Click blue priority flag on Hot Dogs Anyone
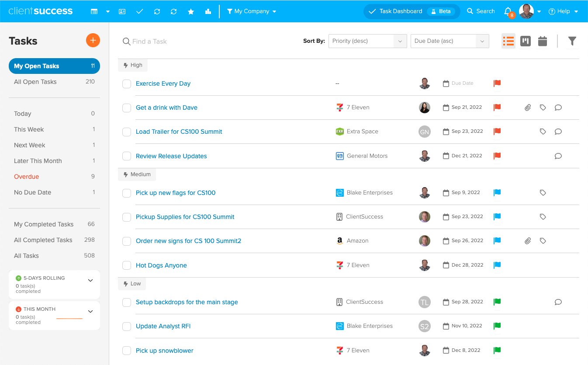This screenshot has width=588, height=365. pos(497,265)
